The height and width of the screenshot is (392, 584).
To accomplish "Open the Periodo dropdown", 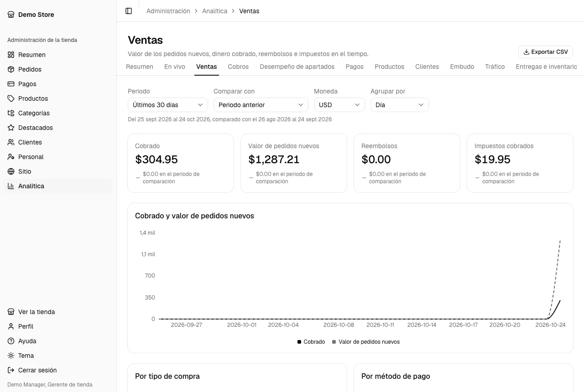I will 168,105.
